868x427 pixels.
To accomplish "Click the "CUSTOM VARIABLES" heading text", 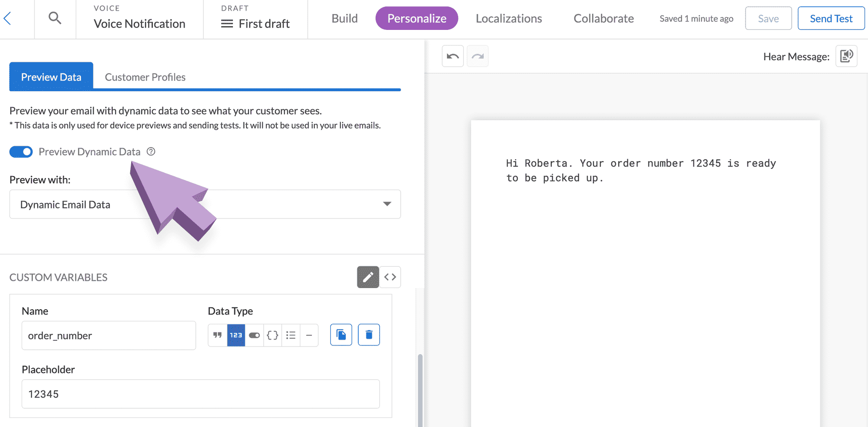I will (58, 277).
